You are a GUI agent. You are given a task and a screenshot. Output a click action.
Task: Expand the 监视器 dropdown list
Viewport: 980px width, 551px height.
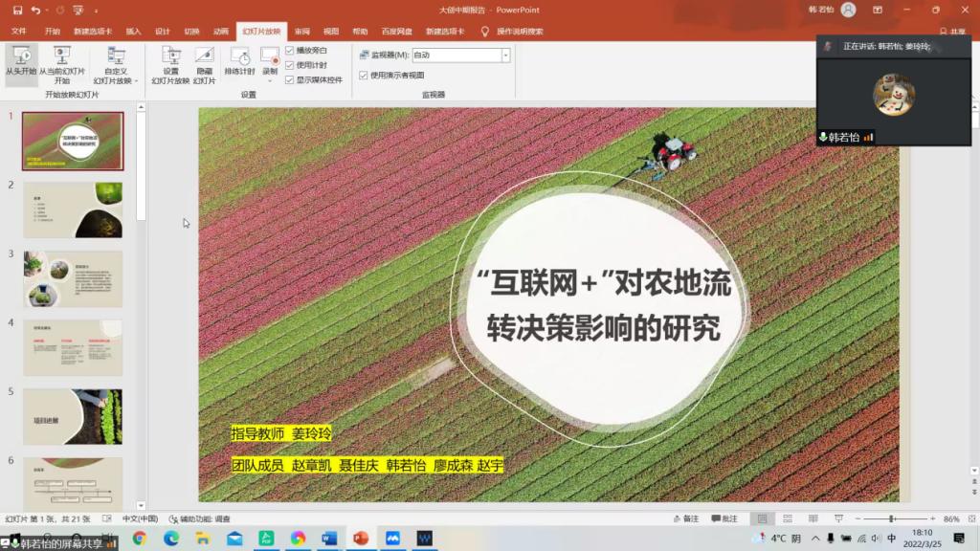[505, 55]
